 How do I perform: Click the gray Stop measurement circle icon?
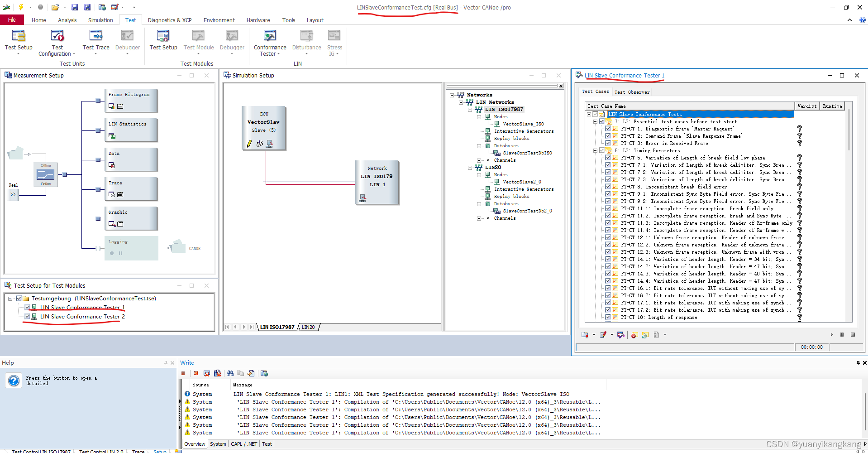(40, 7)
